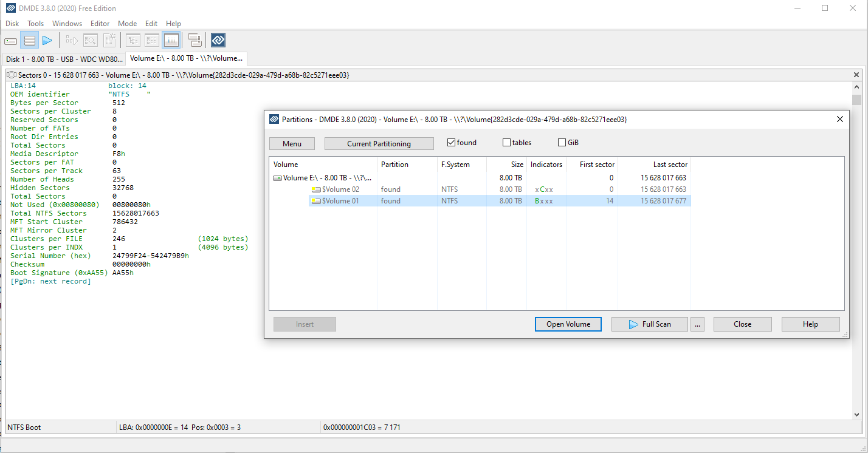Screen dimensions: 868x453
Task: Select the Volume E:\ - 8.00 TB tree row
Action: pos(480,178)
